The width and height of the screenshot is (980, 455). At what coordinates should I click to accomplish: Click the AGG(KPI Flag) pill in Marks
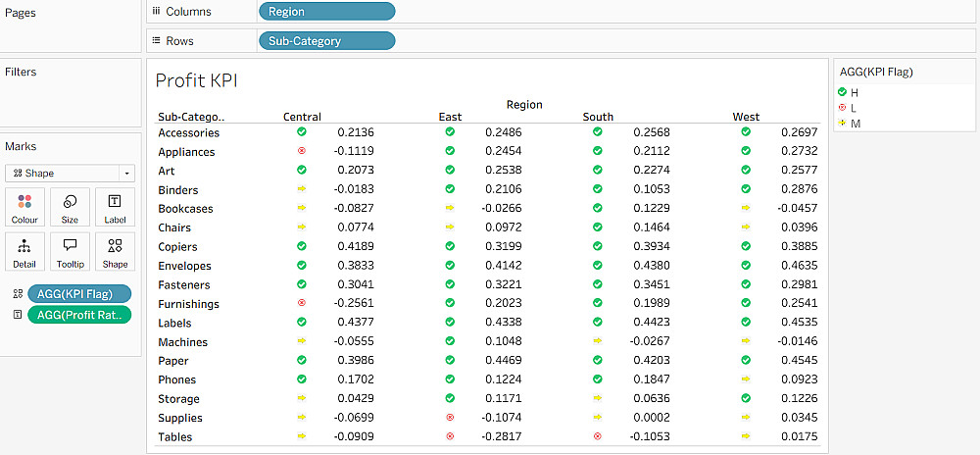click(79, 293)
